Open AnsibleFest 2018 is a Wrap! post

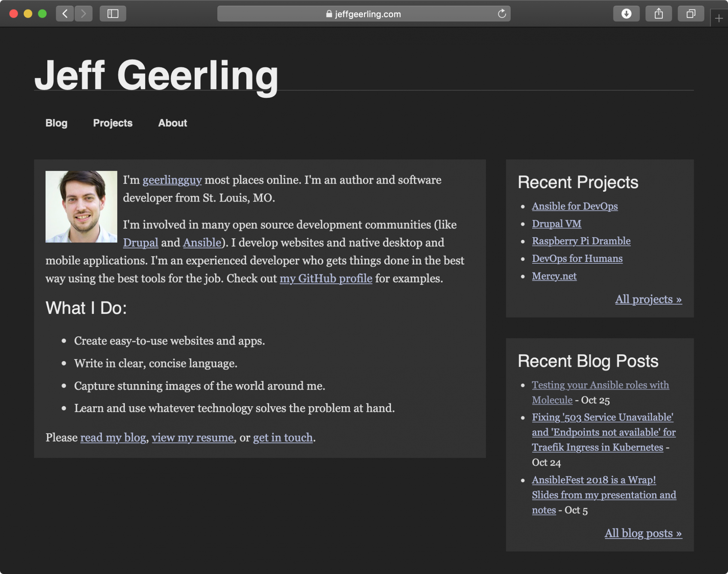(x=604, y=495)
